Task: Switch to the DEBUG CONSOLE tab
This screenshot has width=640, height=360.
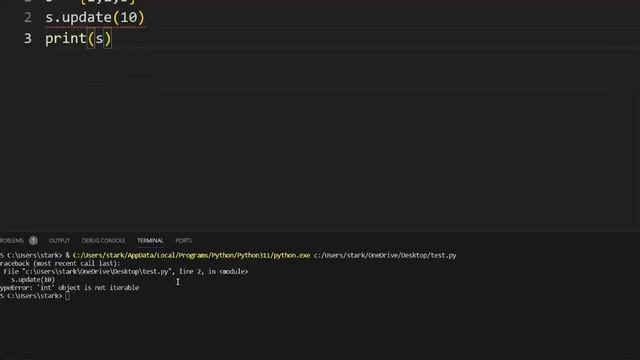Action: click(103, 240)
